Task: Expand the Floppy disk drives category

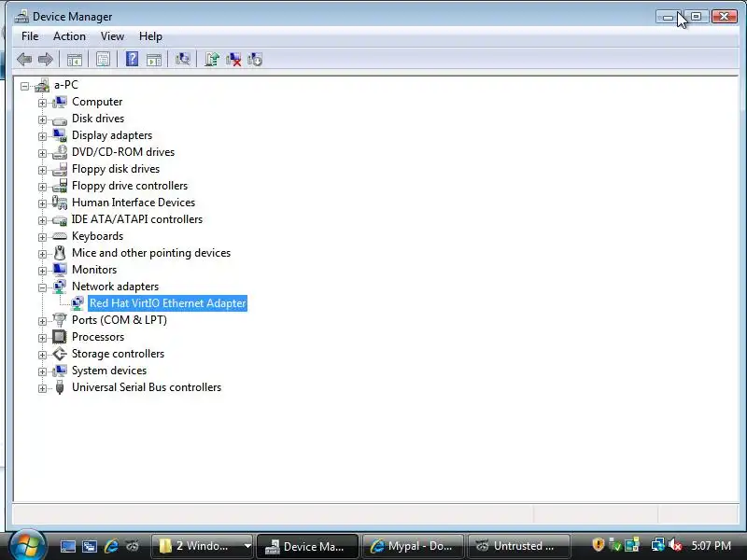Action: 42,170
